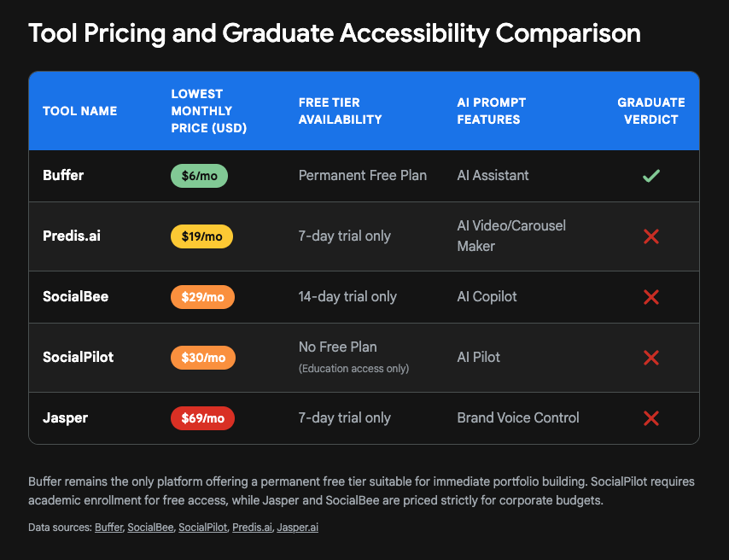Select the Free Tier Availability header
Viewport: 729px width, 560px height.
pyautogui.click(x=340, y=111)
